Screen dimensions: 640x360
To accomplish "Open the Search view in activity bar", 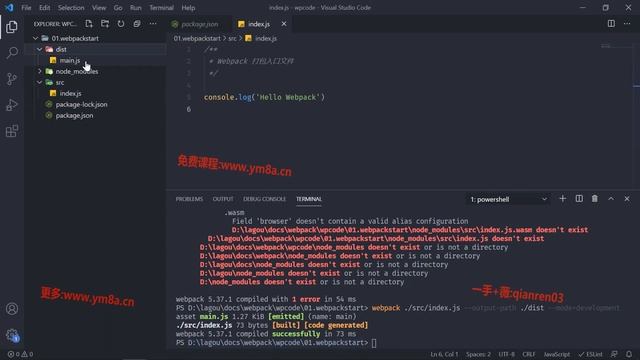I will (x=12, y=53).
